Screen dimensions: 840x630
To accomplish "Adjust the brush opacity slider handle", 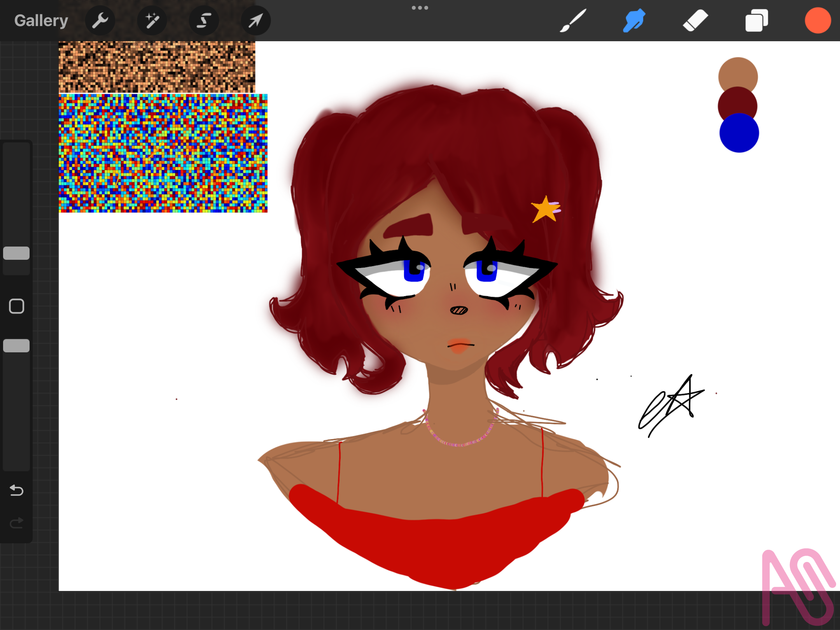I will tap(16, 345).
